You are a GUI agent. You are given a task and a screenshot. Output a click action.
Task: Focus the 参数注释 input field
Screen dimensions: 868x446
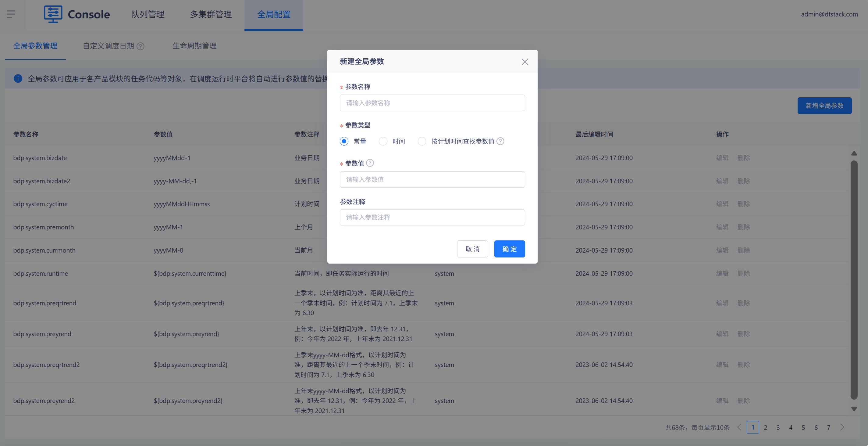432,217
